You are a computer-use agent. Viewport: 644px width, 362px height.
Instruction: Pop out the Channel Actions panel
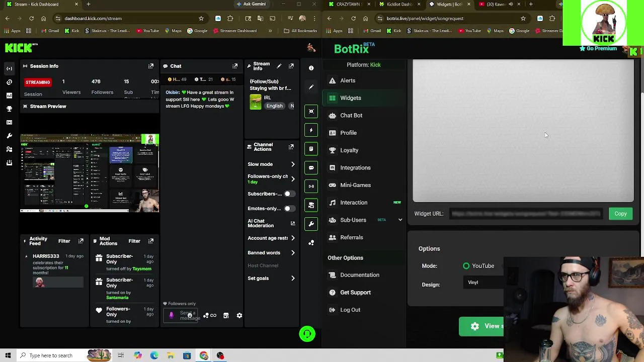[x=291, y=147]
